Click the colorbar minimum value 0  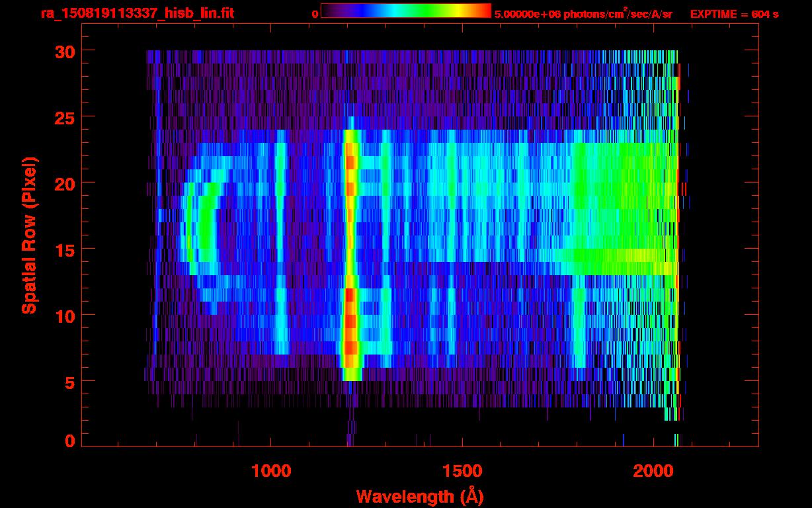pyautogui.click(x=315, y=14)
